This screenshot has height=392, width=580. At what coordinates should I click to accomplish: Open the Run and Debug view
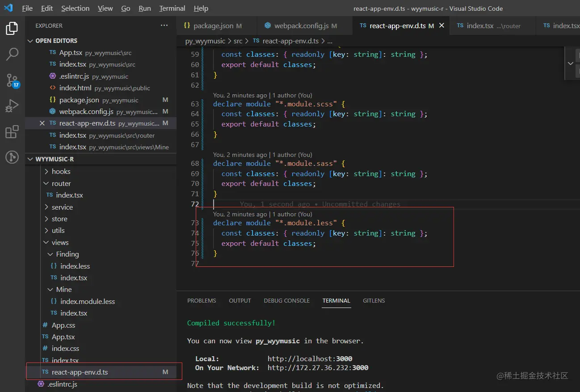click(12, 106)
